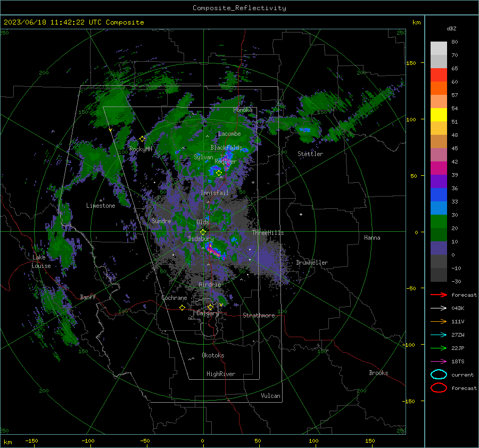The height and width of the screenshot is (448, 479).
Task: Click the red forecast ellipse legend icon
Action: (439, 388)
